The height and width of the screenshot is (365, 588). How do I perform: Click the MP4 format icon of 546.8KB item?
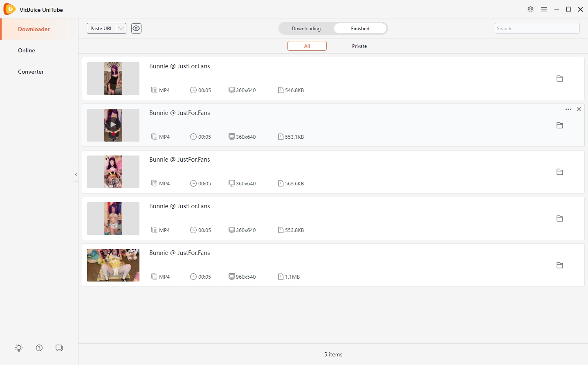[x=154, y=90]
